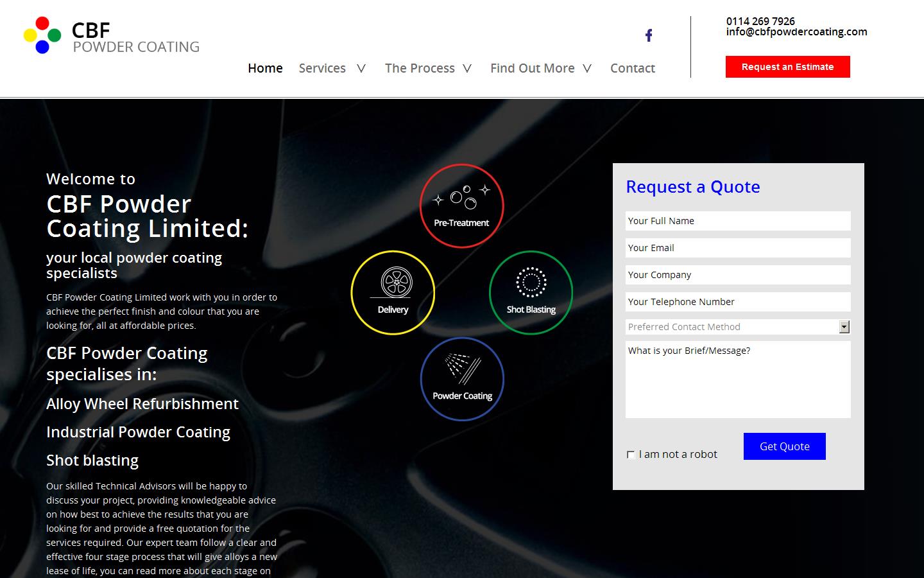Open the Contact page
Image resolution: width=924 pixels, height=578 pixels.
633,68
